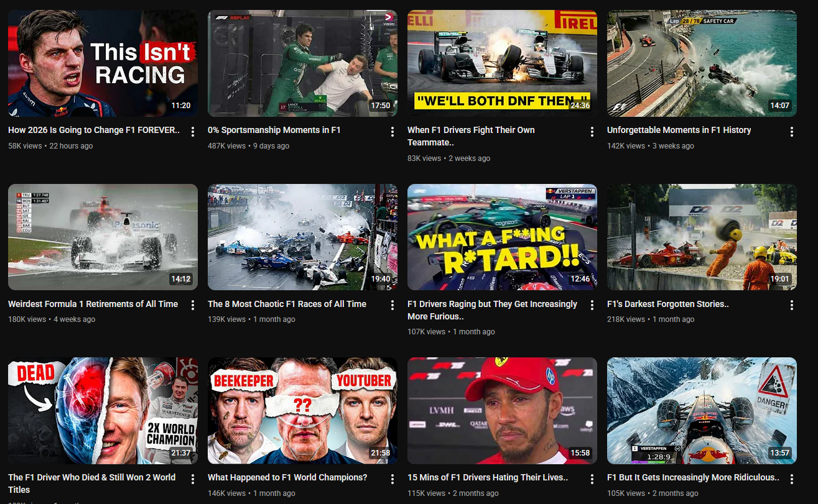Screen dimensions: 818x504
Task: Open title 'How 2026 Is Going to Change F1 FOREVER..'
Action: pyautogui.click(x=94, y=131)
